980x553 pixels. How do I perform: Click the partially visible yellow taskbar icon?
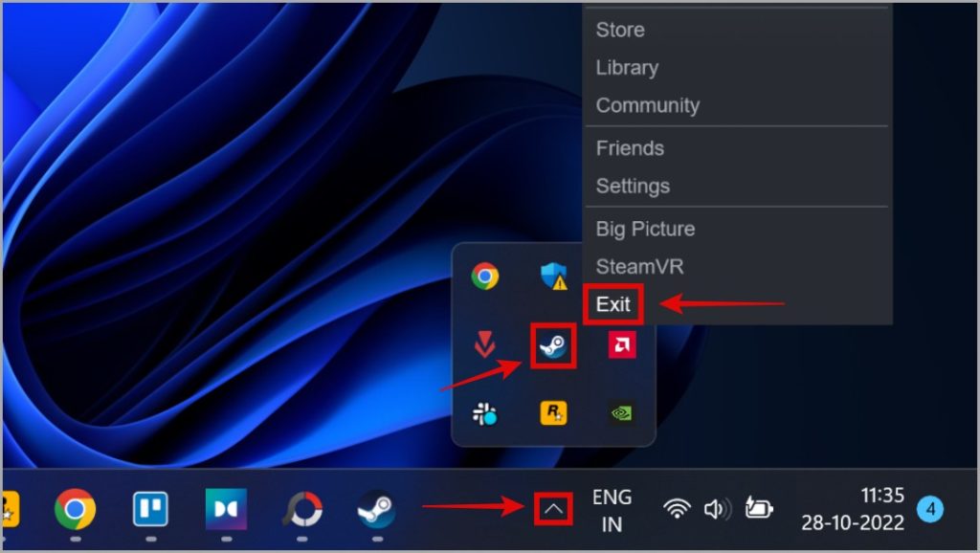[x=11, y=509]
